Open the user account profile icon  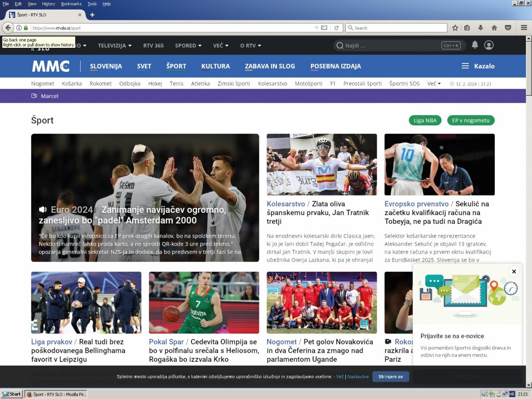(489, 45)
